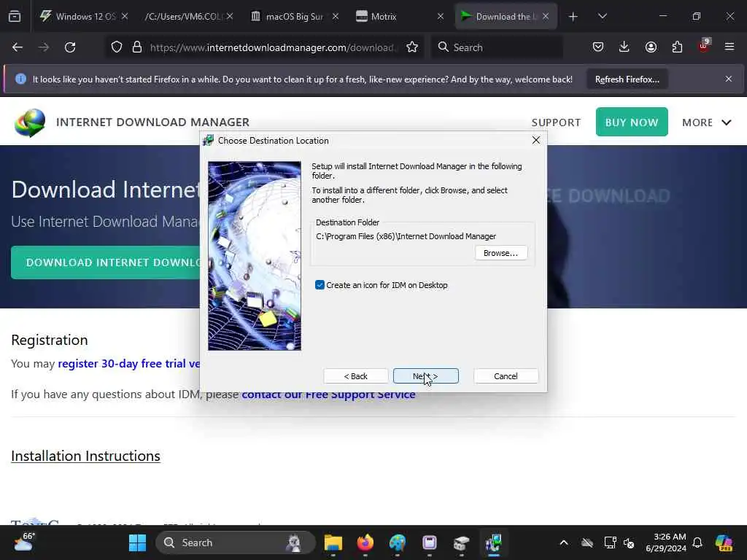747x560 pixels.
Task: Click the Firefox icon in the taskbar
Action: [x=365, y=542]
